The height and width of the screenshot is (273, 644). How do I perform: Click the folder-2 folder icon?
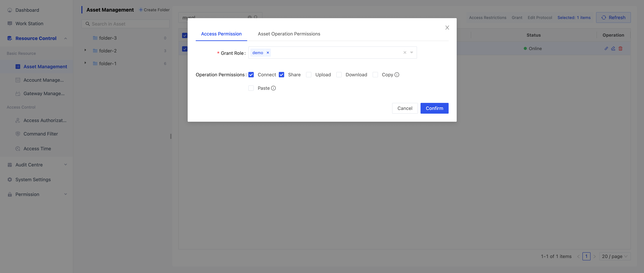point(95,51)
